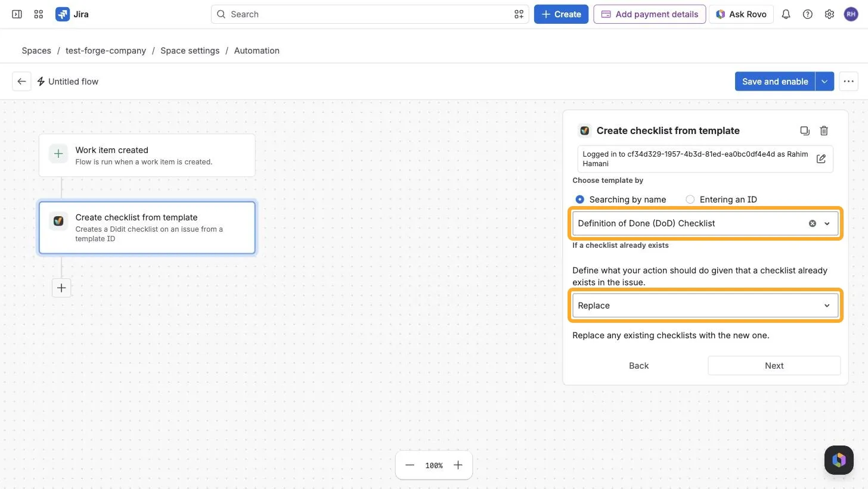This screenshot has height=489, width=868.
Task: Focus the Search input field
Action: click(370, 14)
